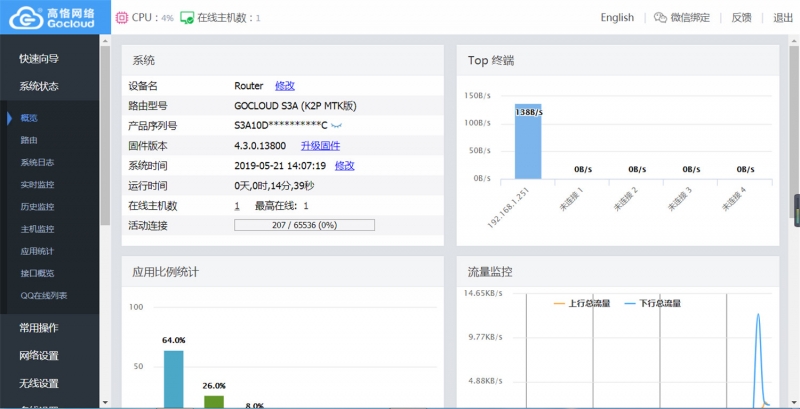Click the sidebar scrollbar thumb
The width and height of the screenshot is (800, 409).
105,135
